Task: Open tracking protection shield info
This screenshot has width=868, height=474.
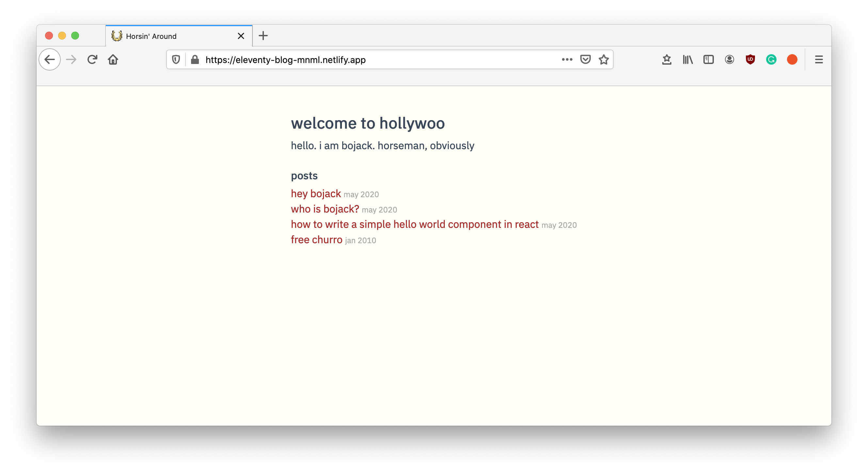Action: click(x=176, y=60)
